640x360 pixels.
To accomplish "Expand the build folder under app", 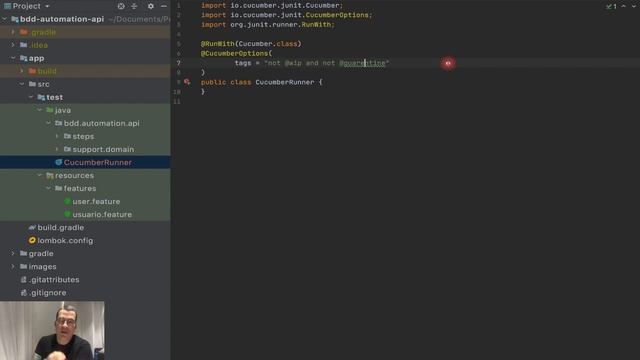I will [22, 71].
